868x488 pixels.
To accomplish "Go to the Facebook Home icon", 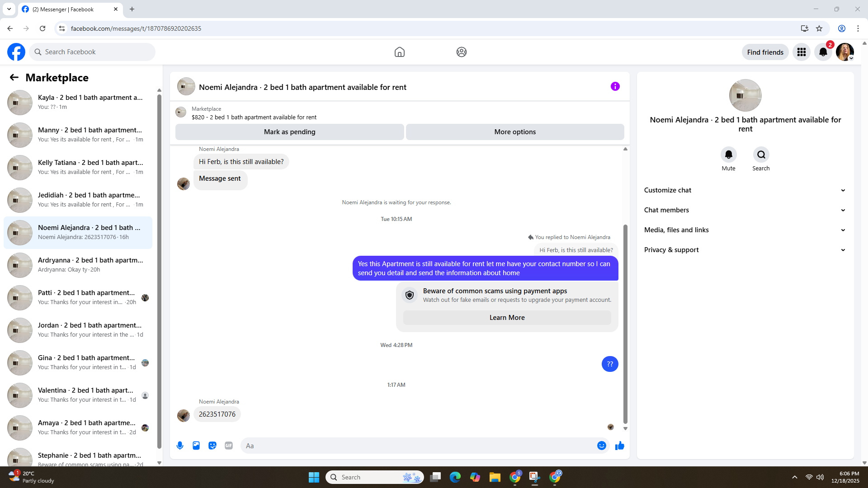I will 399,52.
